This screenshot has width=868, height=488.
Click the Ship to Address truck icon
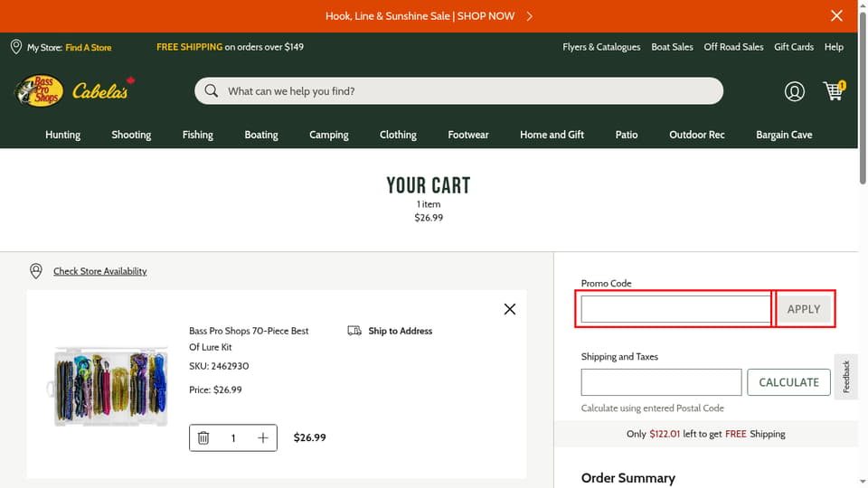click(354, 331)
